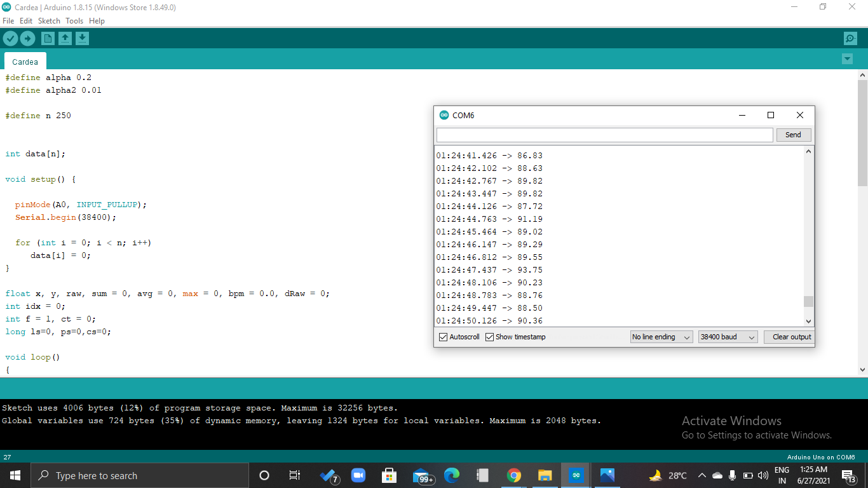Open Microsoft Store on taskbar
This screenshot has height=488, width=868.
pos(389,475)
